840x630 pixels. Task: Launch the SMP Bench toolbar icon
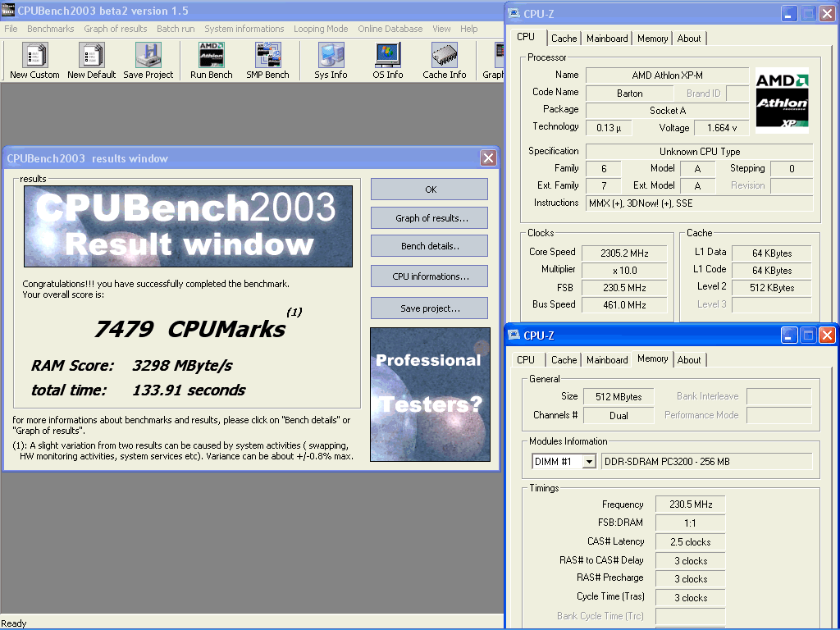coord(268,55)
